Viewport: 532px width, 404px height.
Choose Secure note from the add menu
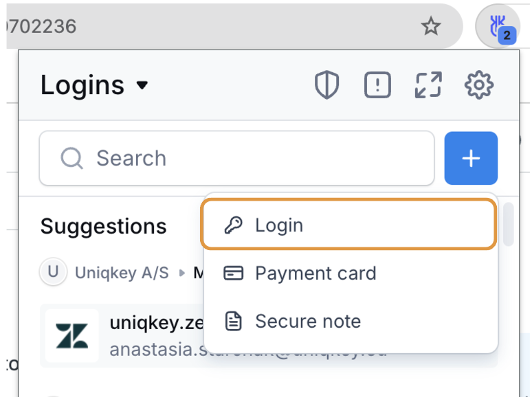349,322
